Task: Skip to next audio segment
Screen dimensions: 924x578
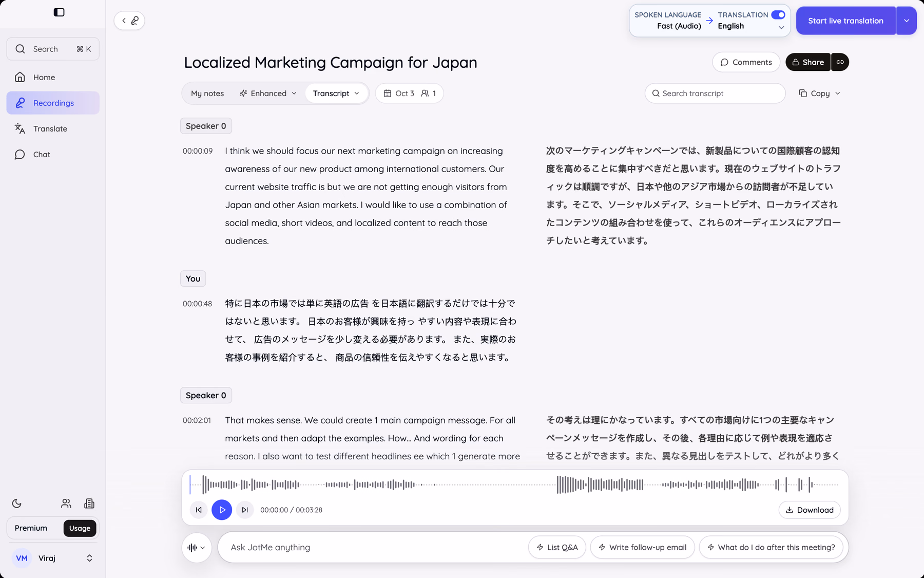Action: tap(245, 510)
